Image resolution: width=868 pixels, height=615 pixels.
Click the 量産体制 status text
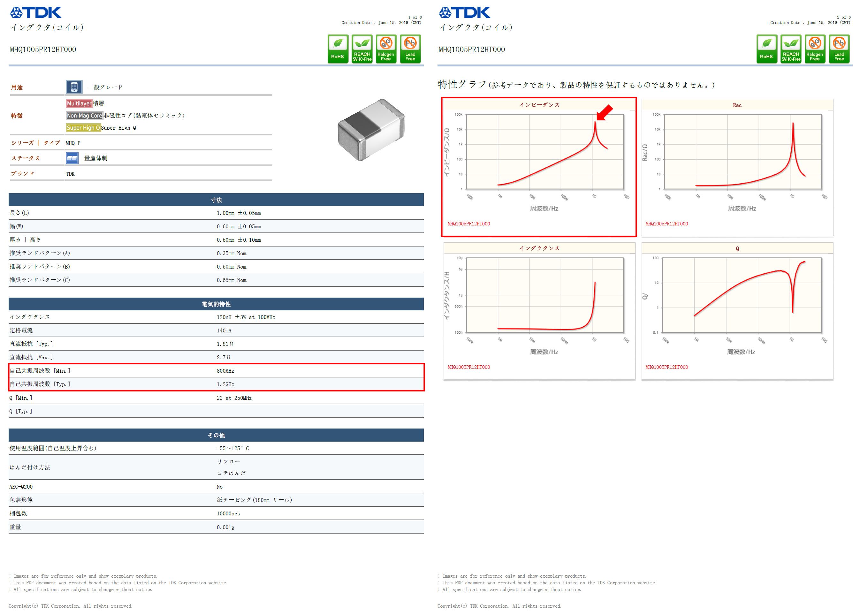[x=96, y=158]
